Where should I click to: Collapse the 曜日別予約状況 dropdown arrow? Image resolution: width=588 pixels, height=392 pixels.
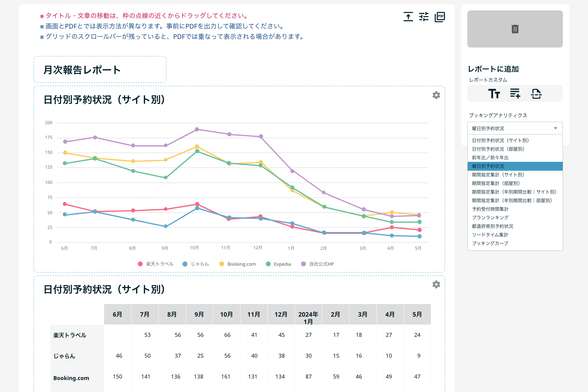tap(555, 128)
